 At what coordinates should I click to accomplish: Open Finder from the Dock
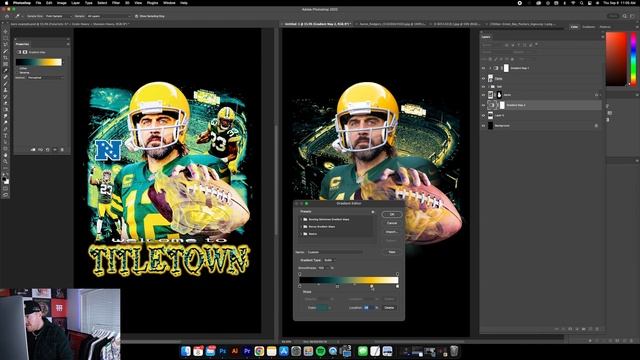[x=186, y=351]
